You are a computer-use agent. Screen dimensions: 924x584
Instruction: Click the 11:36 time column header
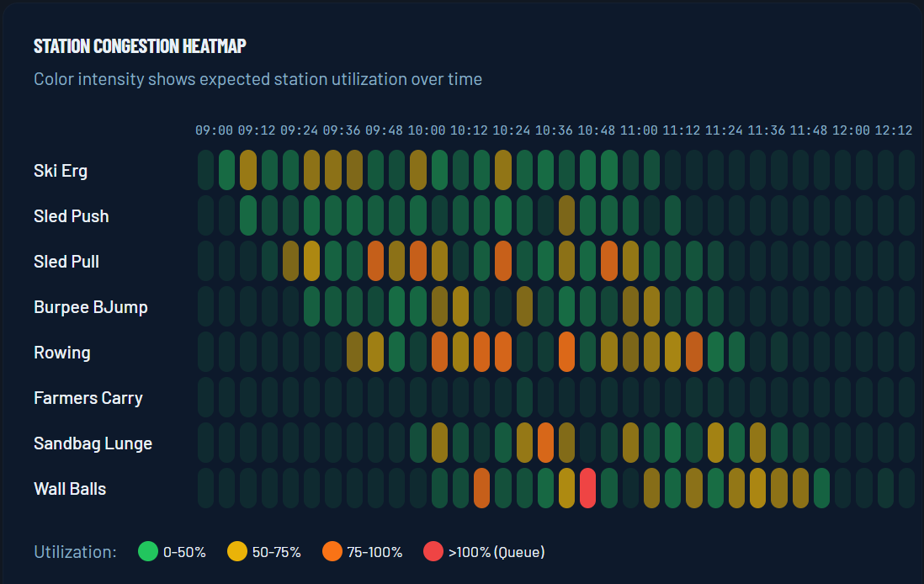766,130
